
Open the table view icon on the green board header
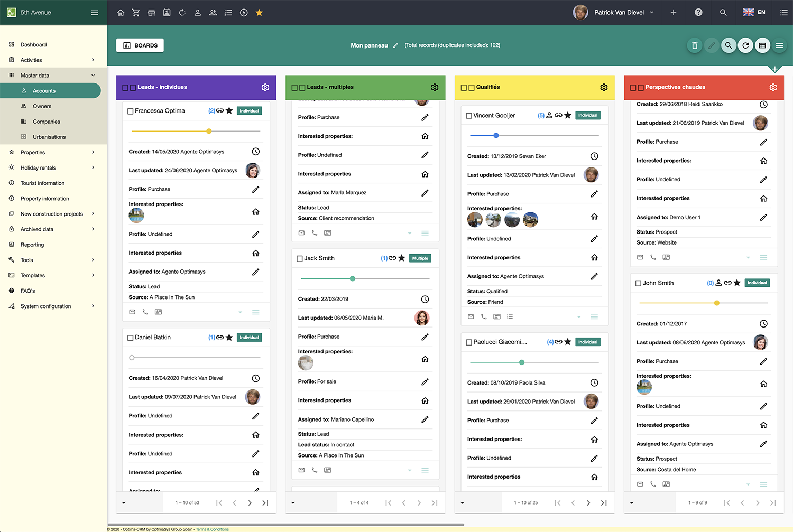762,45
